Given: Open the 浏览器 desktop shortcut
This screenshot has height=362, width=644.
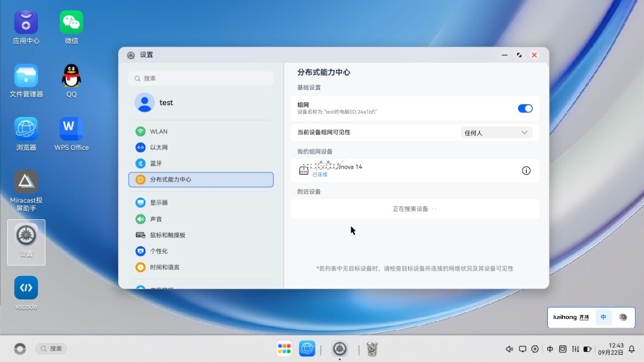Looking at the screenshot, I should click(26, 134).
